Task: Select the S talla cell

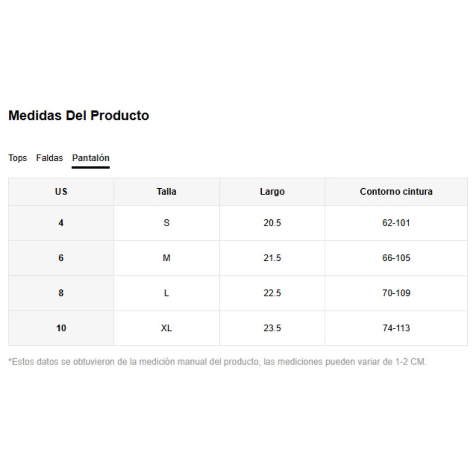Action: click(166, 223)
